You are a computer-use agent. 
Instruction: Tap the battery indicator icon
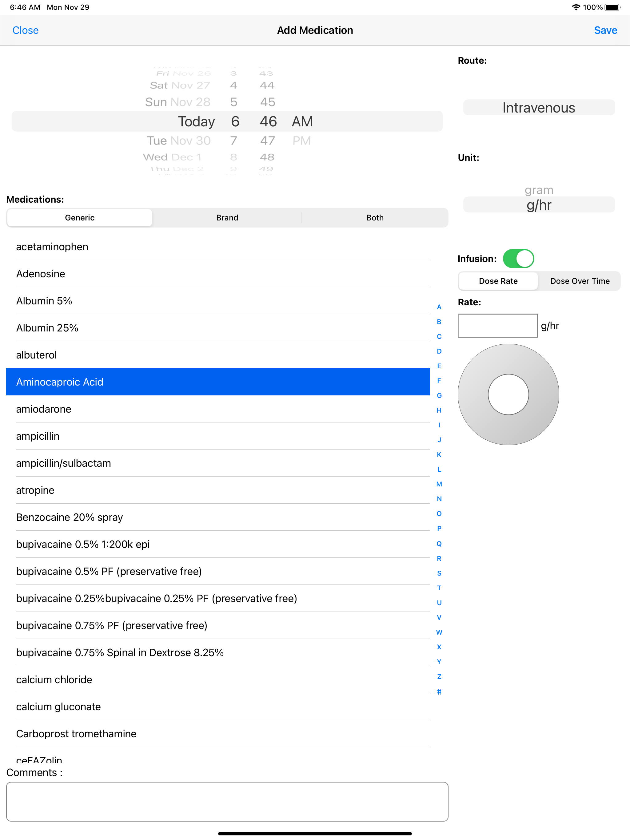pyautogui.click(x=612, y=7)
